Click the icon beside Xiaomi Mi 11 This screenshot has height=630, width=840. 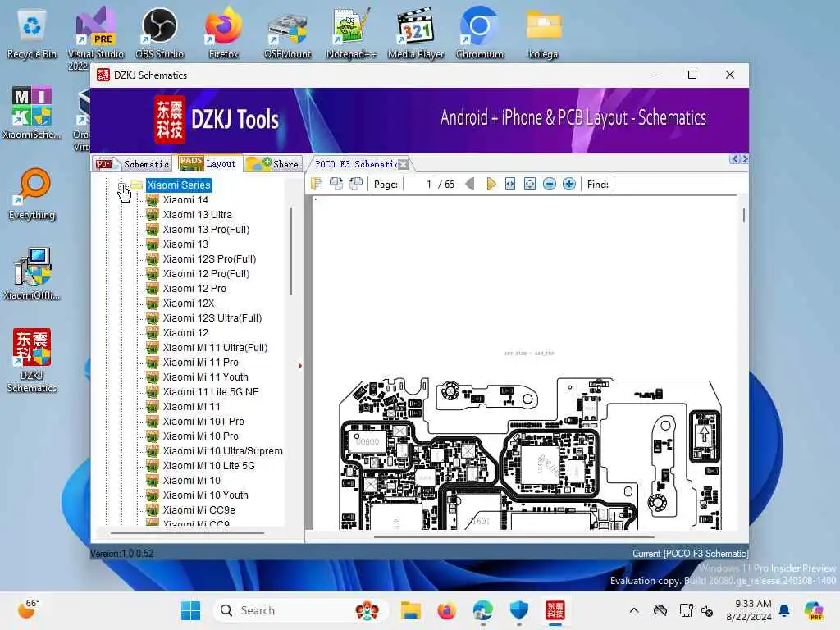pos(153,407)
